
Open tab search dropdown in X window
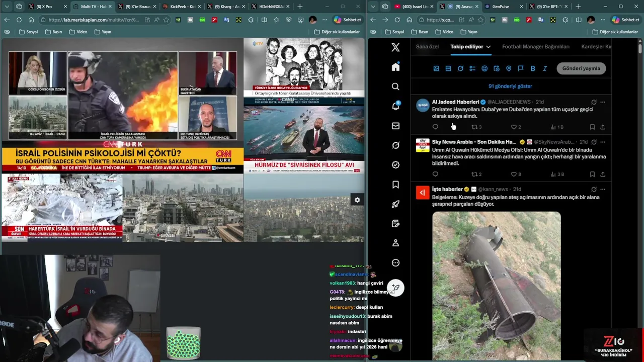click(373, 7)
